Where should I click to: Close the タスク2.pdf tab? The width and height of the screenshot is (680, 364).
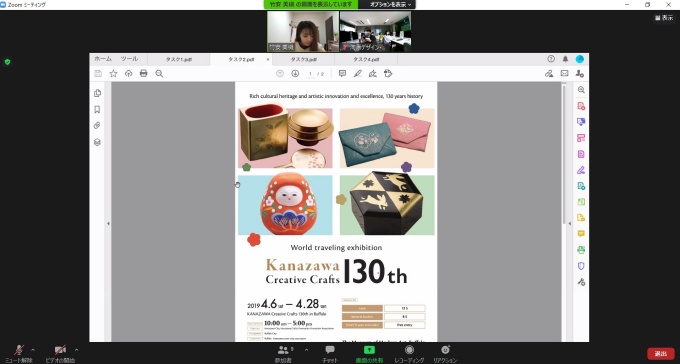[x=268, y=59]
